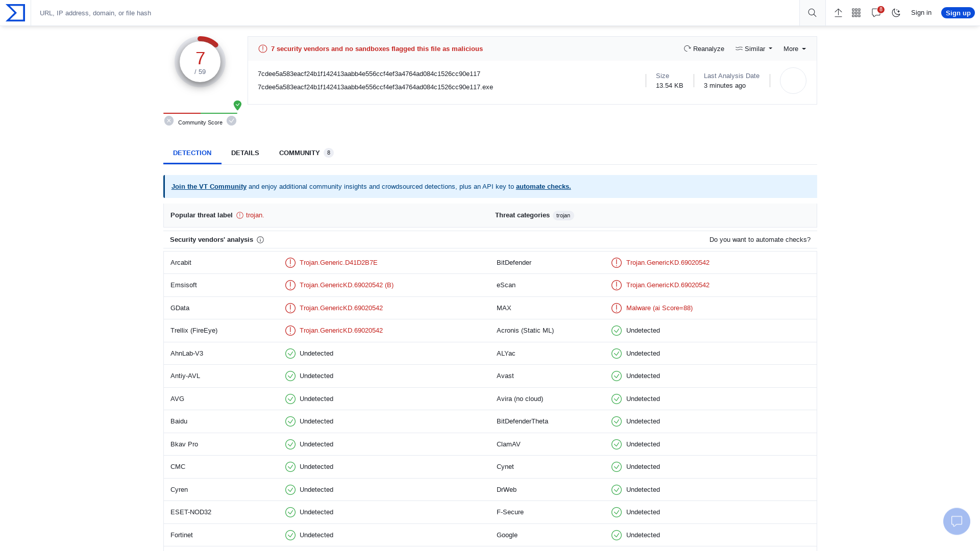Screen dimensions: 980x551
Task: Vote malicious with community score X icon
Action: tap(169, 121)
